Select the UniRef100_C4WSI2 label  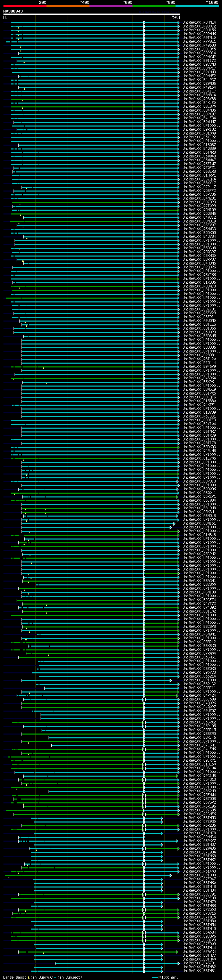(x=199, y=218)
